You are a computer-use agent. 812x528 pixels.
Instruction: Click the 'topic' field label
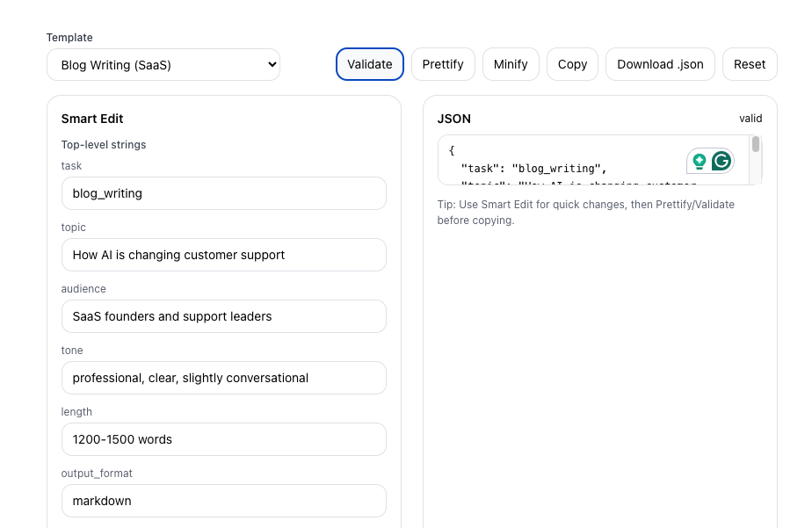pos(74,228)
